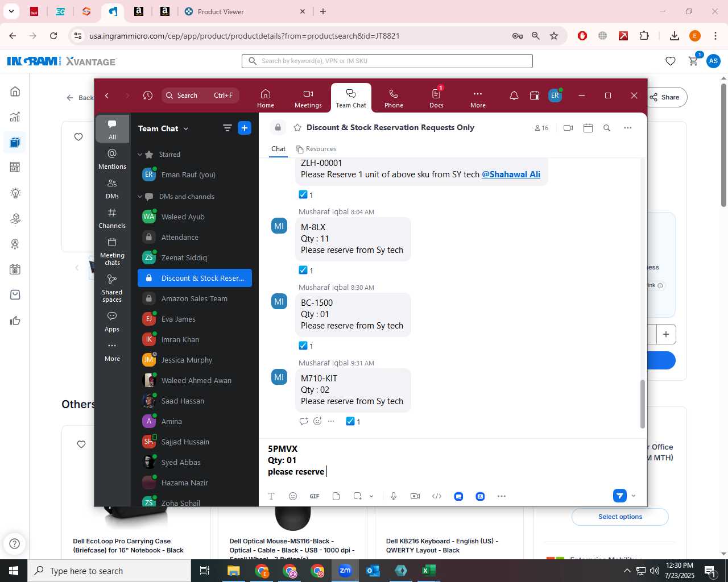Create new chat with plus button
Screen dimensions: 728x582
coord(245,128)
